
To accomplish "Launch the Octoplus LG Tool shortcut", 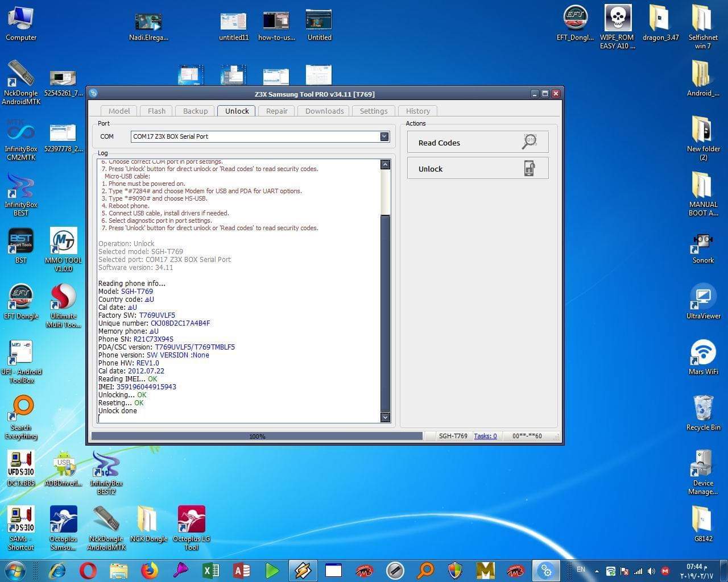I will click(191, 528).
